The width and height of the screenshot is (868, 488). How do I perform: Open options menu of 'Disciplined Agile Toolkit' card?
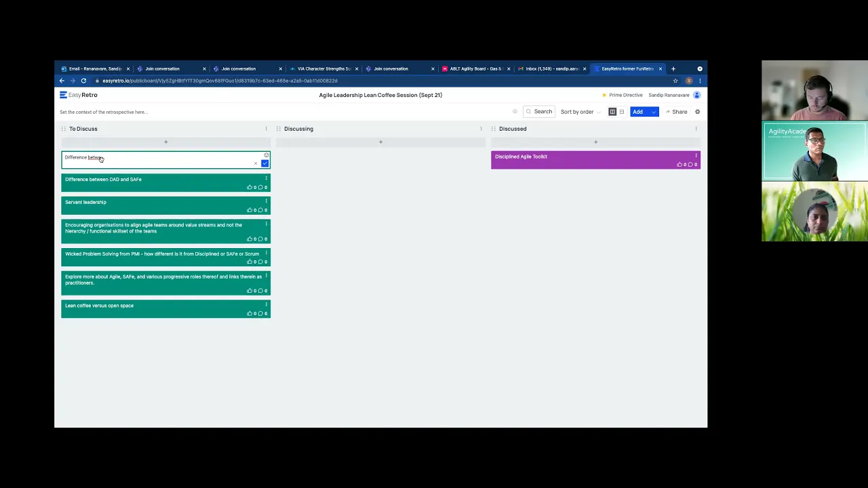click(x=696, y=155)
